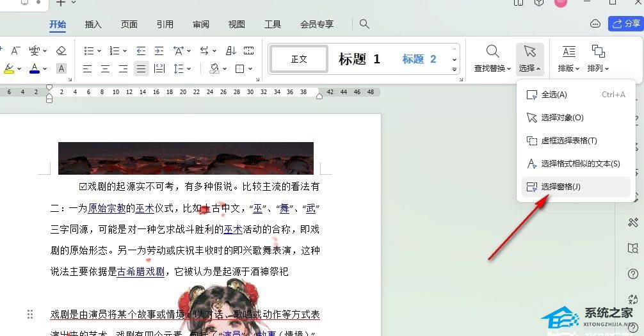
Task: Open the 会员专享 tab
Action: click(x=317, y=24)
